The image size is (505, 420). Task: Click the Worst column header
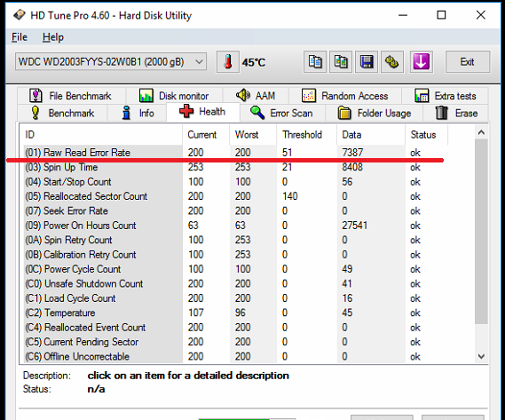[253, 134]
